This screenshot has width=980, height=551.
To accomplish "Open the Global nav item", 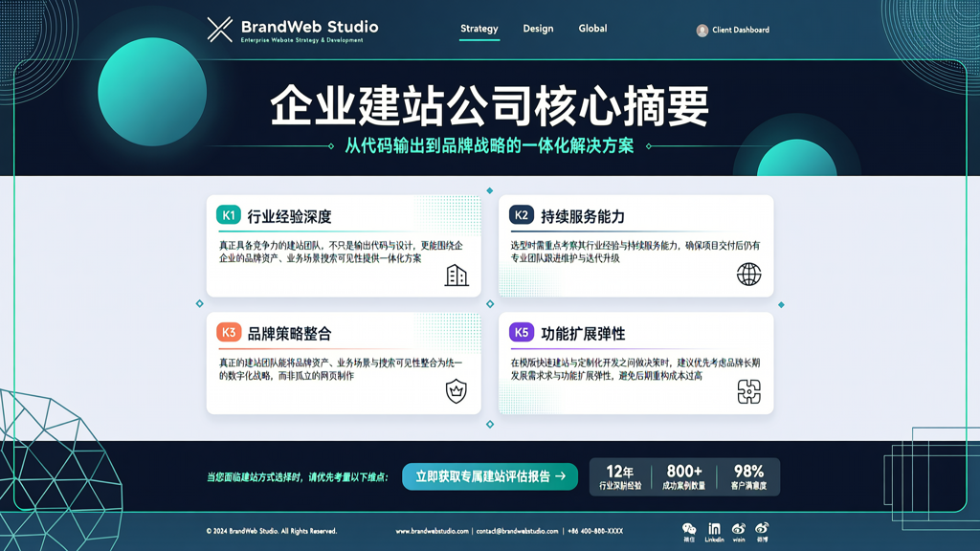I will [592, 29].
